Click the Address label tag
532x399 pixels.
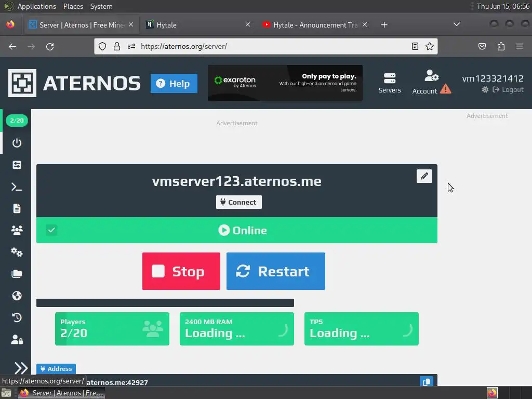(56, 369)
